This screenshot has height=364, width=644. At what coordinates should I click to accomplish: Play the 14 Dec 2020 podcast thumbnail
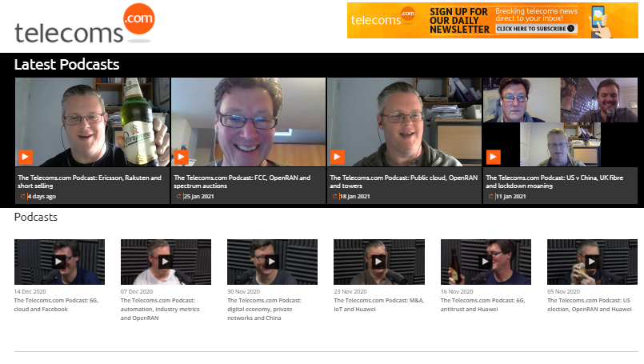click(59, 261)
